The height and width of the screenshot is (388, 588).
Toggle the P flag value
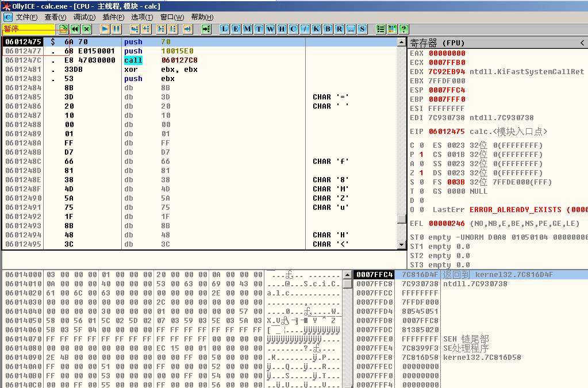coord(421,155)
